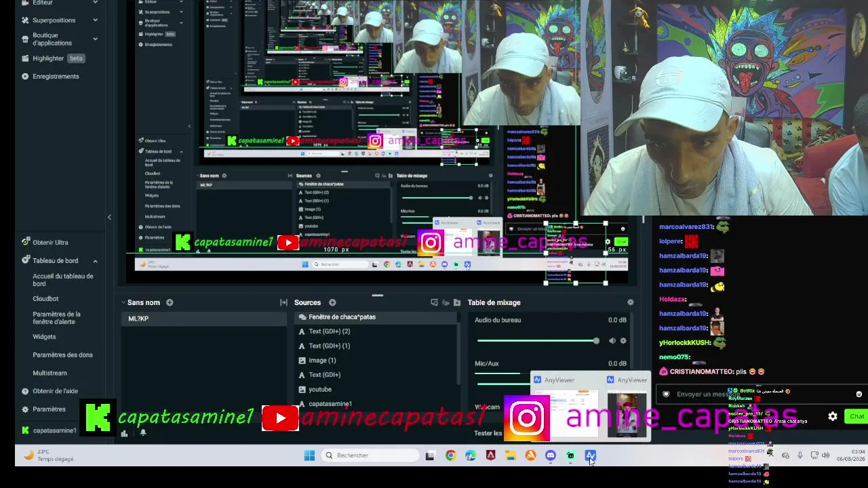This screenshot has height=488, width=868.
Task: Open Tableau de bord section
Action: (x=55, y=261)
